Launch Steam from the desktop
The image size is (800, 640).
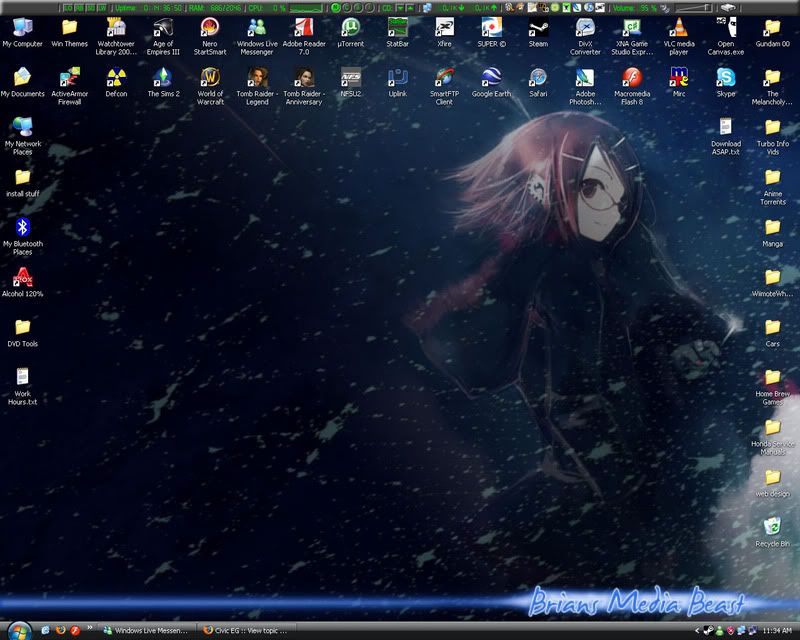[538, 33]
